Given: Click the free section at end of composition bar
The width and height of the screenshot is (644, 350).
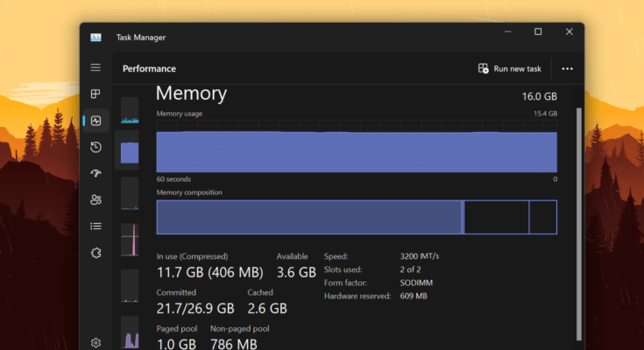Looking at the screenshot, I should 543,217.
